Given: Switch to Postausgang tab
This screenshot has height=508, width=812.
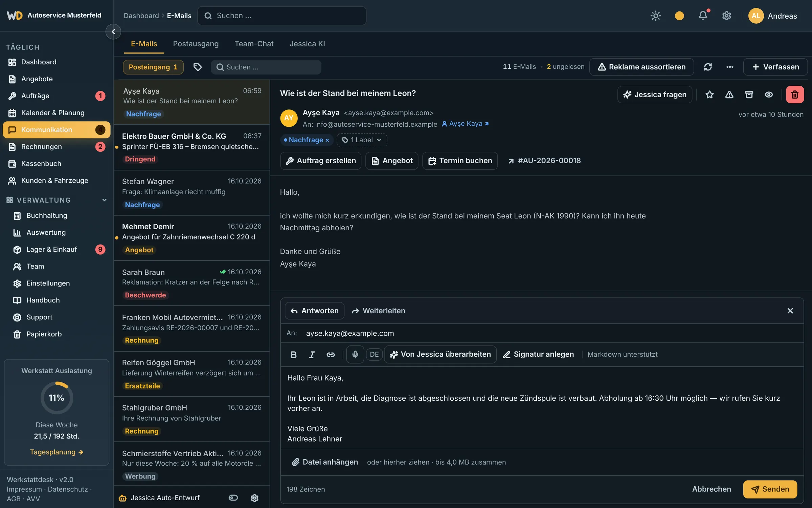Looking at the screenshot, I should click(x=196, y=44).
